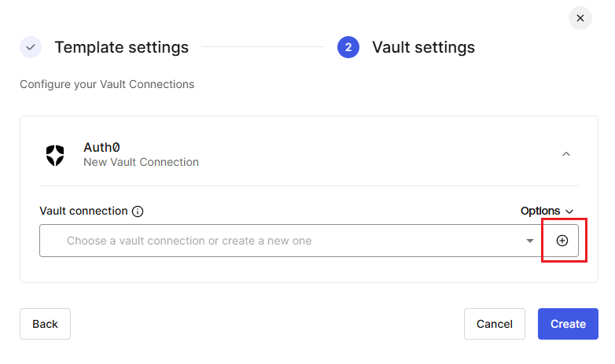Go back with the Back button
615x364 pixels.
point(45,324)
